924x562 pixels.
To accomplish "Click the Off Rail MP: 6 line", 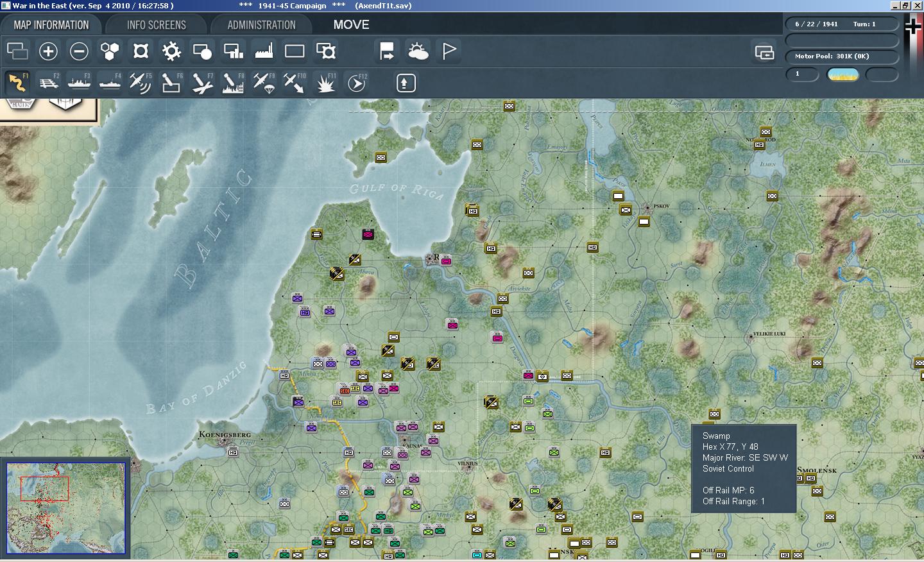I will [728, 490].
